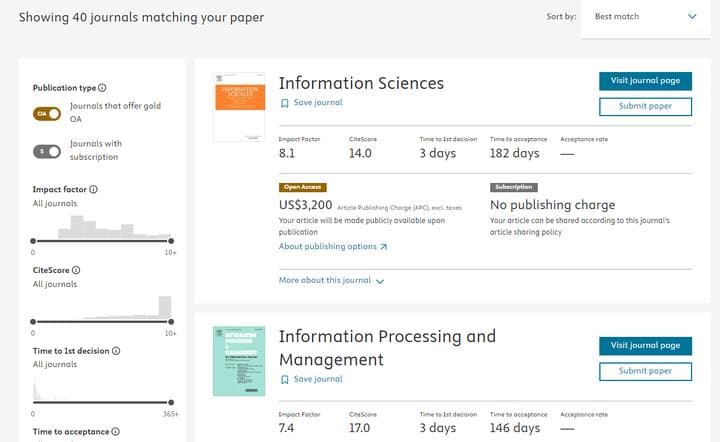This screenshot has width=720, height=442.
Task: Click Save journal link under Information Sciences
Action: 318,102
